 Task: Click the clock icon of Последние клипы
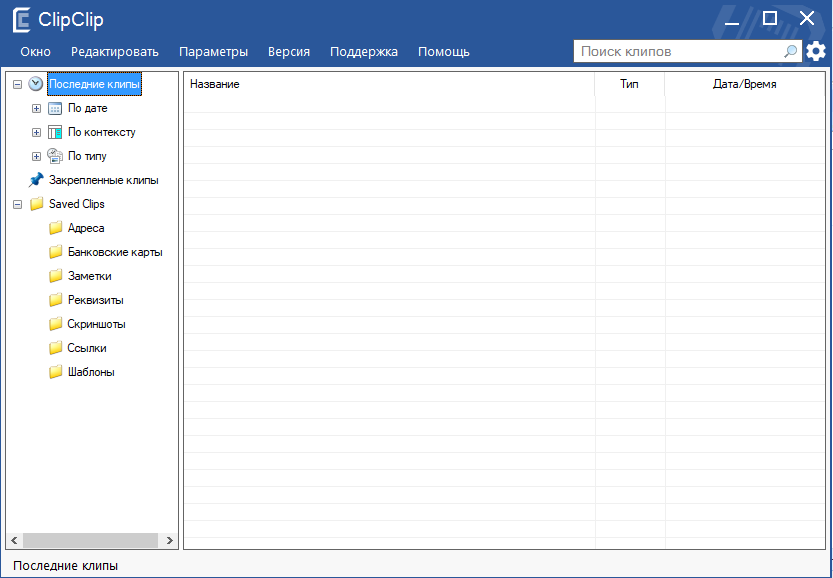pos(36,84)
